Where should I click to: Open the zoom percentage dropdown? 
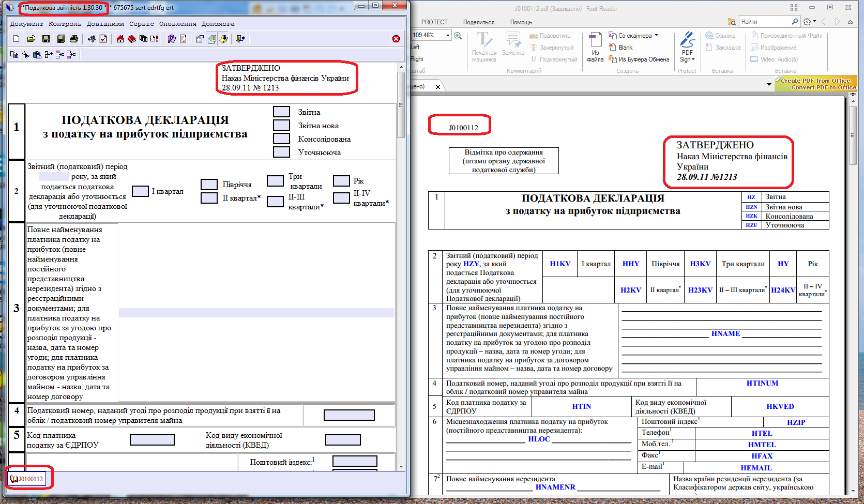447,35
